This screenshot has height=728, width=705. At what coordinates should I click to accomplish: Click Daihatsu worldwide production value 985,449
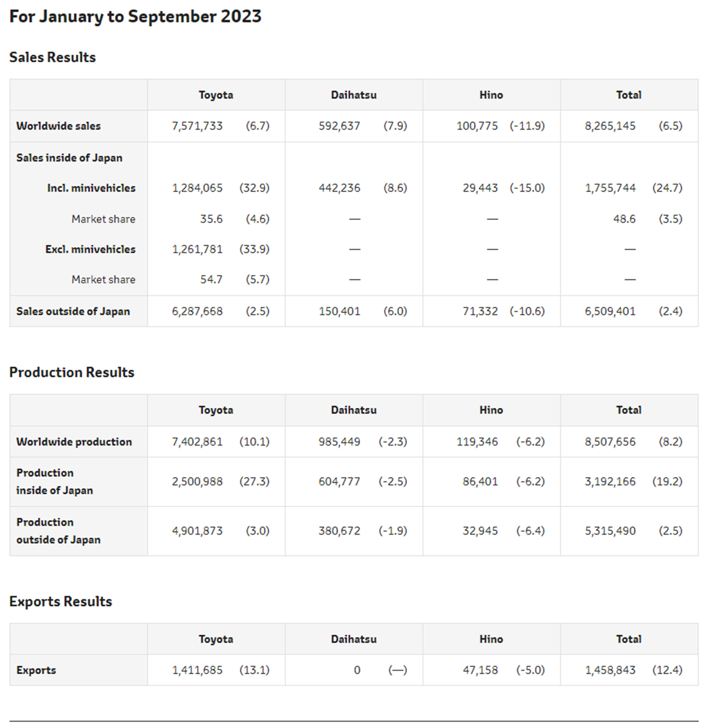click(x=339, y=442)
